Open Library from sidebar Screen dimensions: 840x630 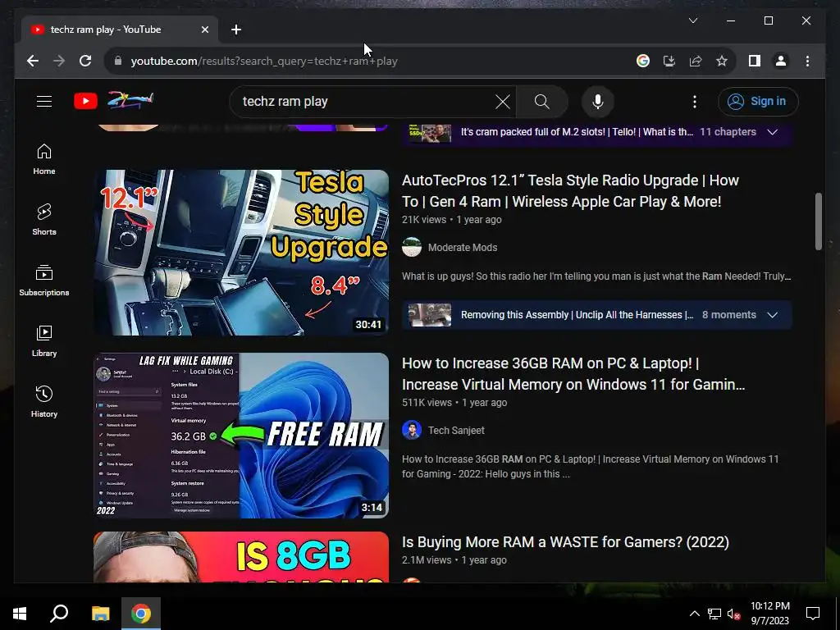(44, 340)
